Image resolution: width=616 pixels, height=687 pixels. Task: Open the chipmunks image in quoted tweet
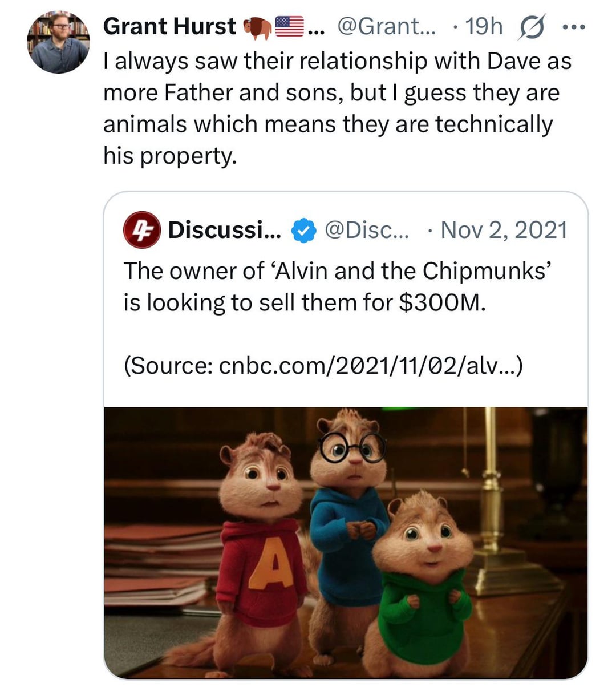tap(346, 542)
